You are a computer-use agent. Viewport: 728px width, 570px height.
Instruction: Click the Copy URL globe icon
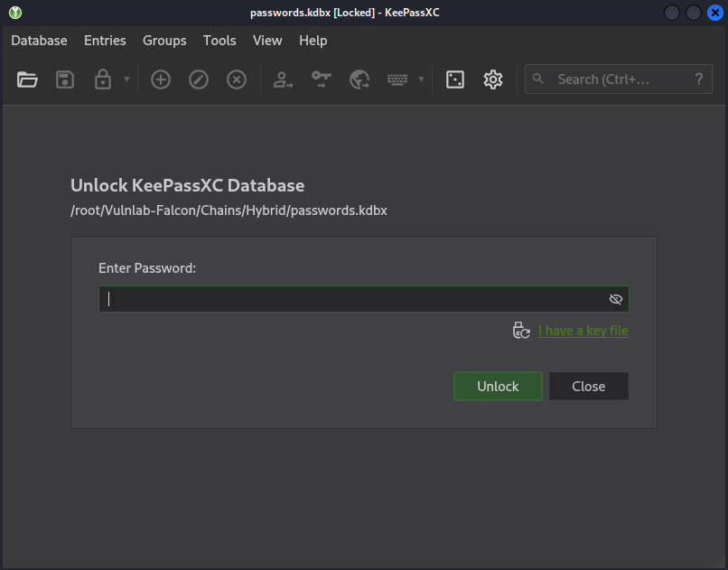point(359,79)
